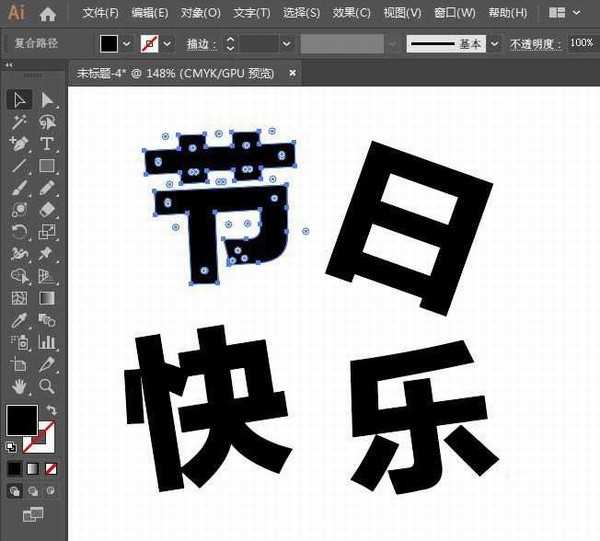Select the Direct Selection tool
The width and height of the screenshot is (600, 541).
coord(47,99)
